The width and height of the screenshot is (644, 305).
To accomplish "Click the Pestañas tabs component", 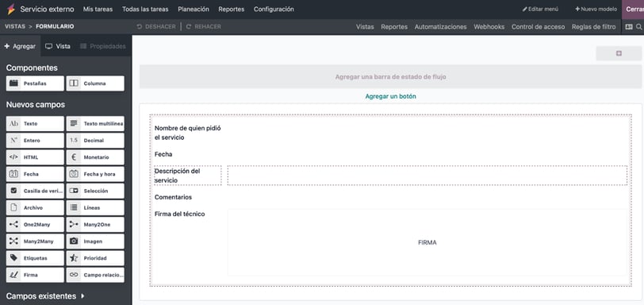I will [x=35, y=83].
